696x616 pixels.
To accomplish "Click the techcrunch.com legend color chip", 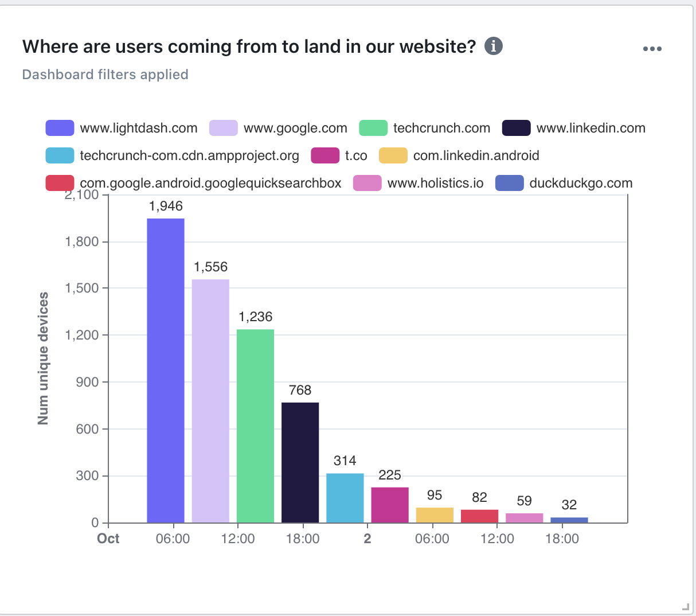I will click(373, 127).
